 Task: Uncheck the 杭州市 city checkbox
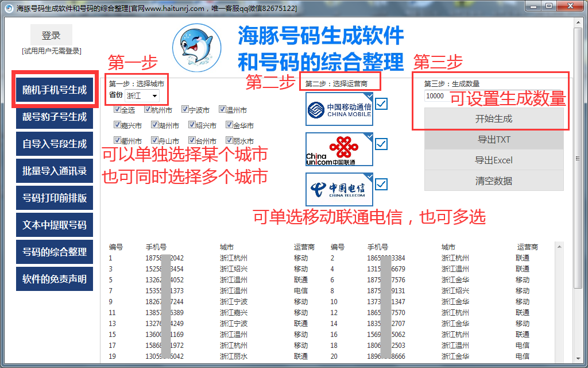tap(148, 110)
